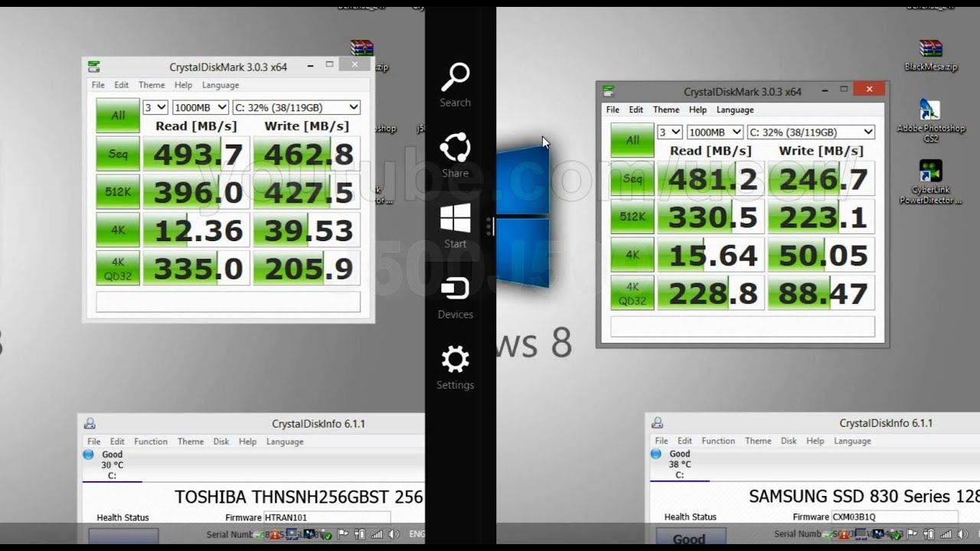Open test count dropdown in the 493.7 CrystalDiskMark window
This screenshot has height=551, width=980.
[x=155, y=108]
